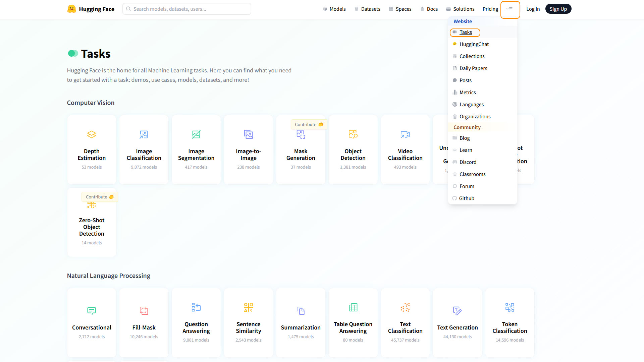Click the Table Question Answering grid icon
The height and width of the screenshot is (362, 644).
pyautogui.click(x=353, y=307)
